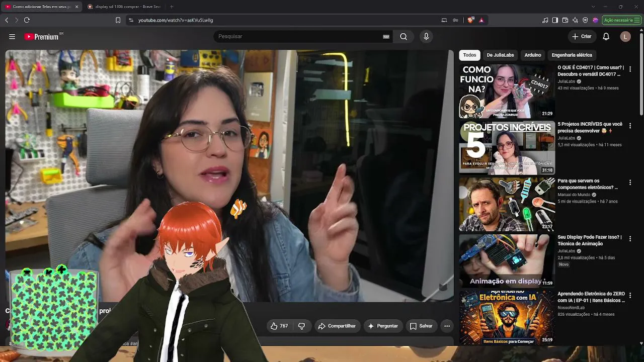The height and width of the screenshot is (362, 644).
Task: Share the video with Compartilhar
Action: [337, 326]
